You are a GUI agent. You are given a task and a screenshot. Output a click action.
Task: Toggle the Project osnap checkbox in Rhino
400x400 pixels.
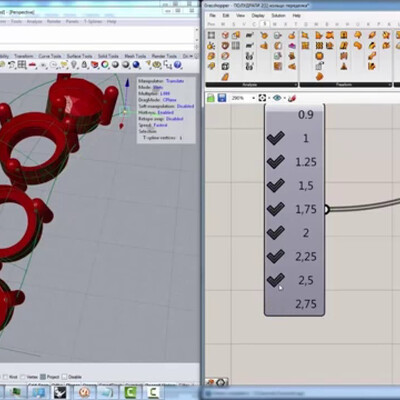[x=43, y=377]
